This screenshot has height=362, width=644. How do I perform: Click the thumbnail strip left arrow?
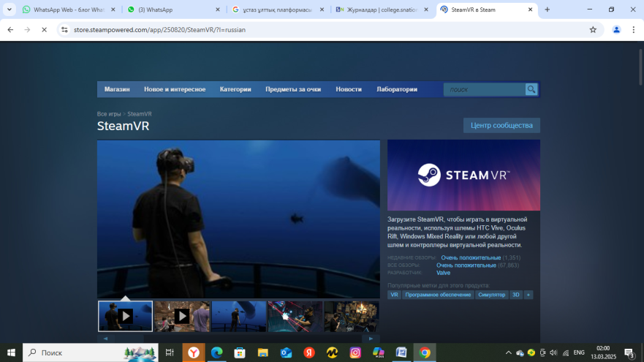click(105, 339)
